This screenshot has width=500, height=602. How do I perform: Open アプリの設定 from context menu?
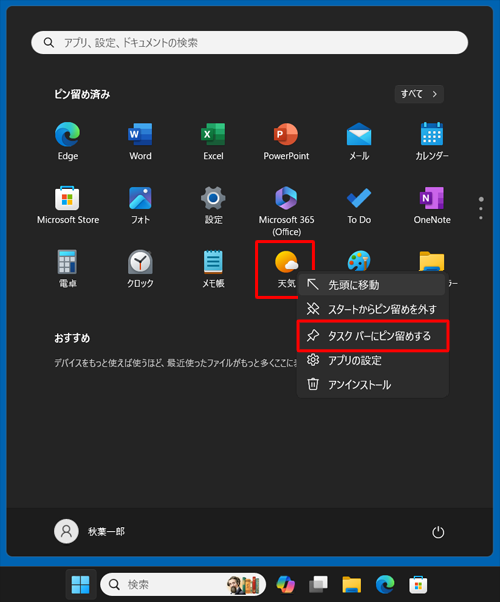(372, 360)
